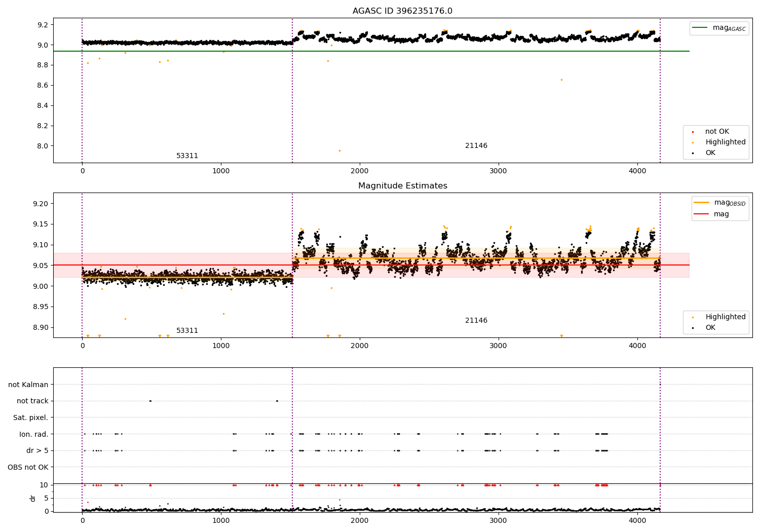760x532 pixels.
Task: Click the lowest orange outlier point in the AGASC ID plot
Action: tap(339, 150)
